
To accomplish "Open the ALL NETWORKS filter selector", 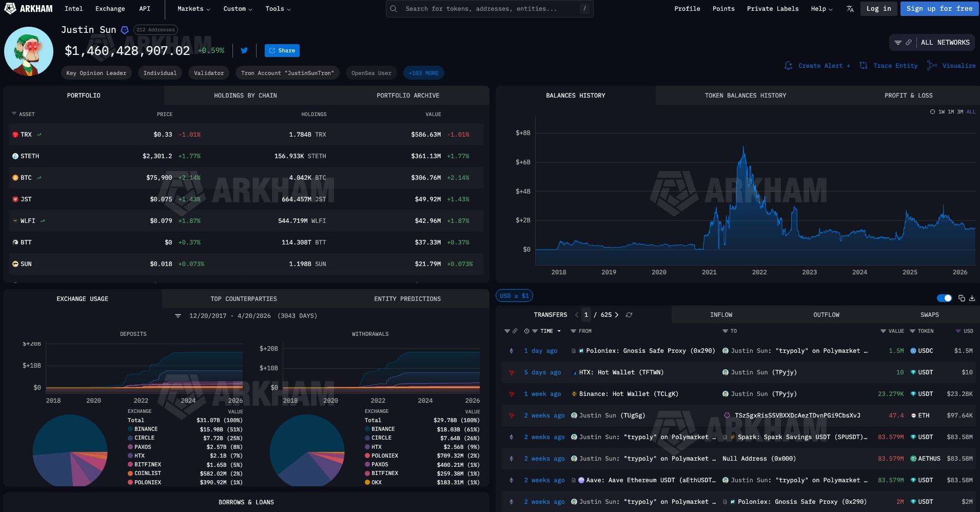I will pyautogui.click(x=932, y=43).
